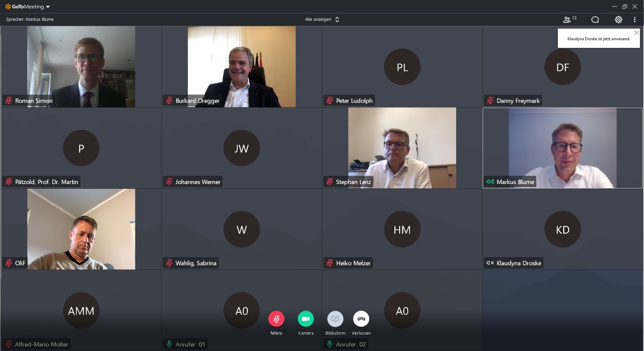Click the name label 'Wahlig, Sabrina'
The width and height of the screenshot is (644, 351).
(196, 263)
